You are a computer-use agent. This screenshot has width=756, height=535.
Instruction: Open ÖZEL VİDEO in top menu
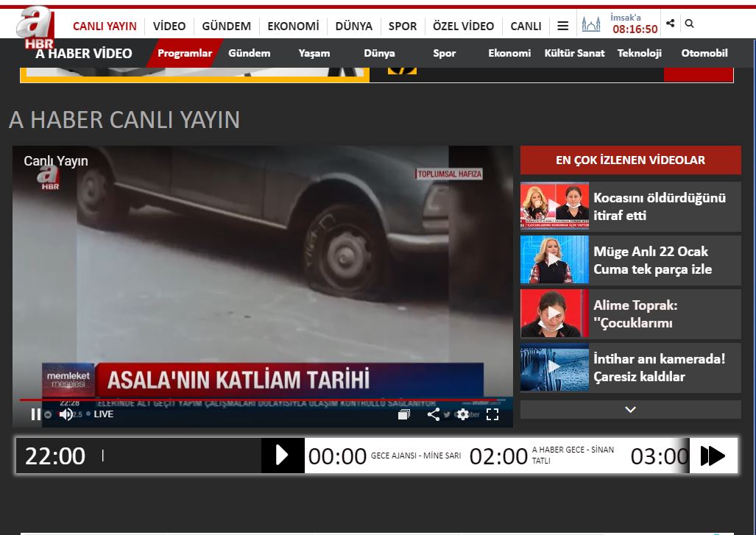pos(463,26)
